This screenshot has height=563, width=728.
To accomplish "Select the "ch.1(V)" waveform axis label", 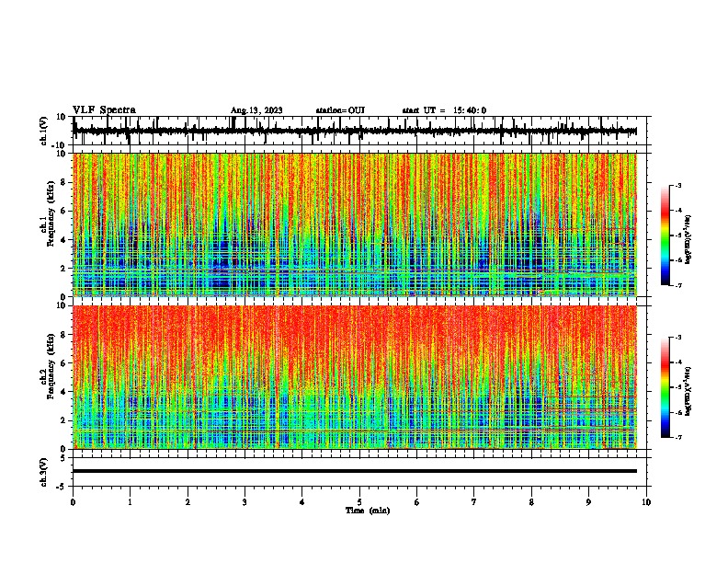I will point(44,131).
